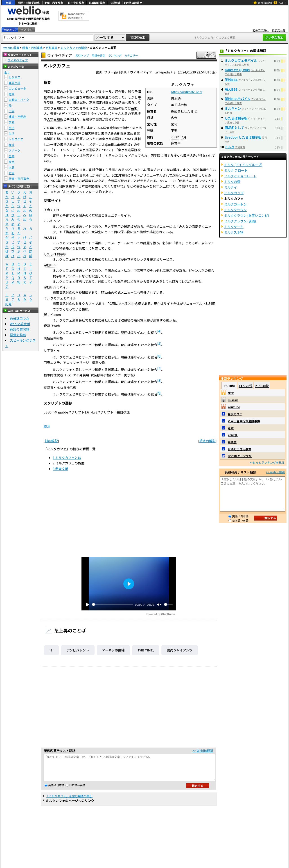The height and width of the screenshot is (868, 289).
Task: Open the 英和・和英辞典 top menu
Action: point(54,3)
